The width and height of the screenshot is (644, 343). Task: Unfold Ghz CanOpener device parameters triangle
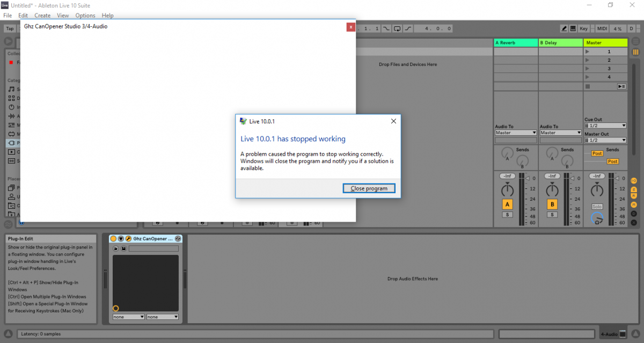click(121, 238)
